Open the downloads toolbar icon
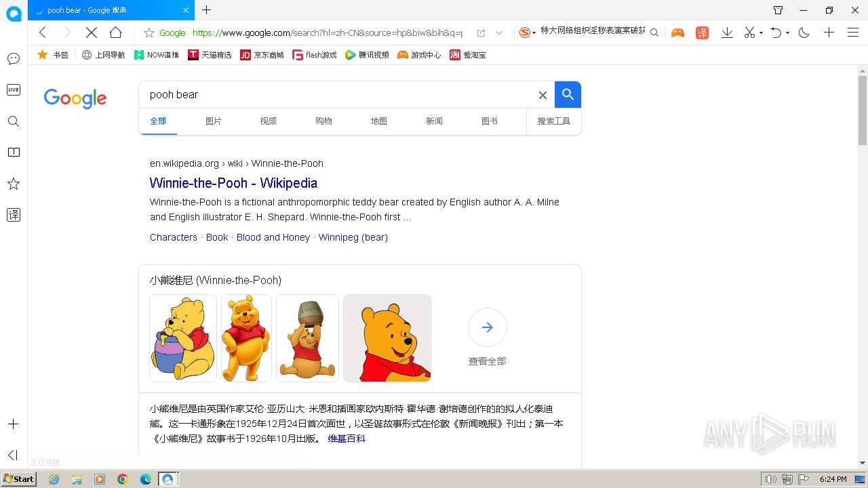 (x=727, y=33)
